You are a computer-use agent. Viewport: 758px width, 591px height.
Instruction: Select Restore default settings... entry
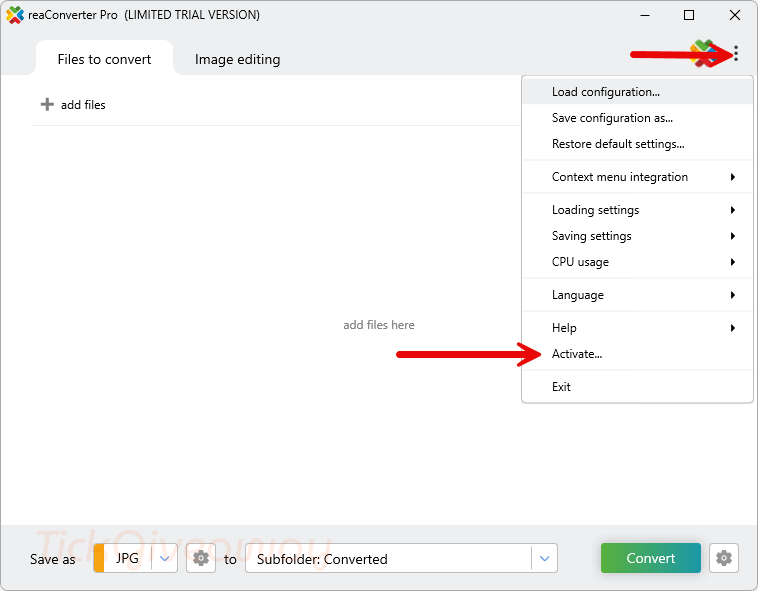coord(637,144)
